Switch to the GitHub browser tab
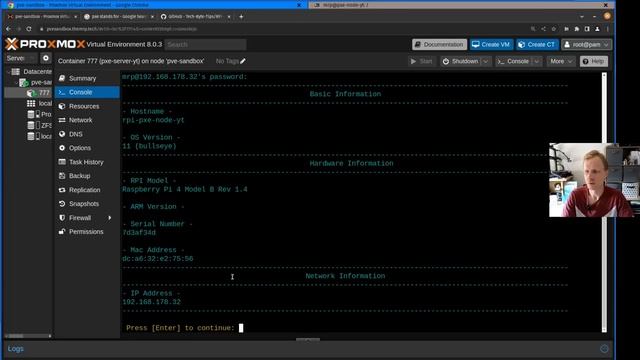 (x=195, y=17)
